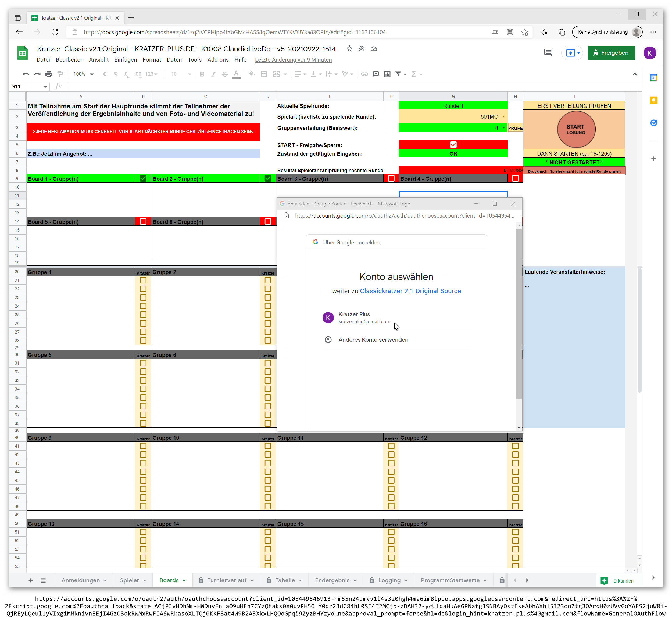Screen dimensions: 672x617
Task: Star this spreadsheet document
Action: 349,49
